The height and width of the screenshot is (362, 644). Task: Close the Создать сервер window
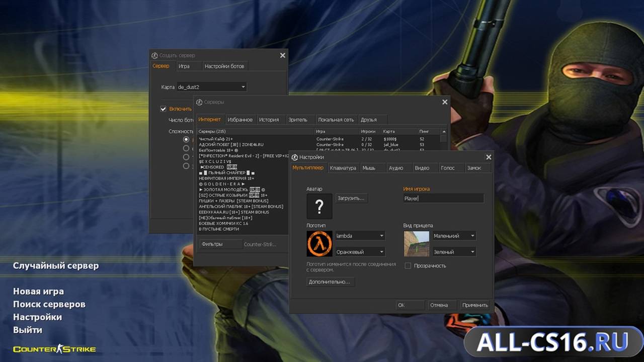coord(283,55)
